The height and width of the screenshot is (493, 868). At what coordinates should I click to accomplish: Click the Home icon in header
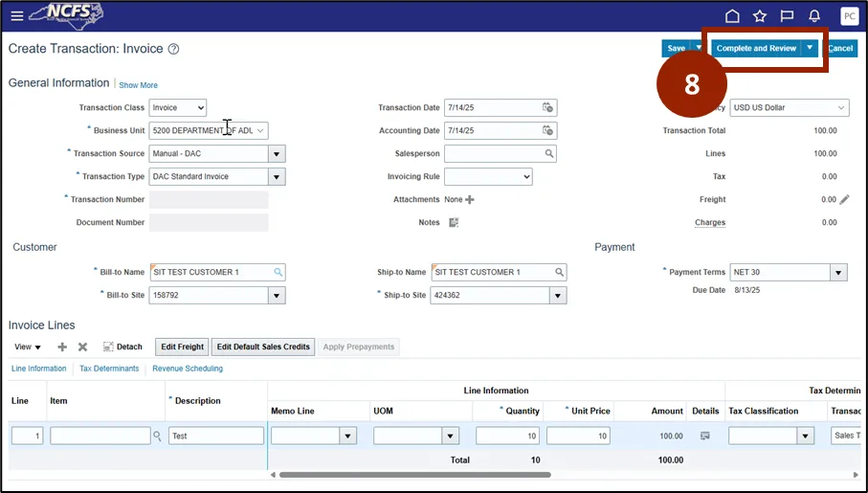click(x=732, y=16)
